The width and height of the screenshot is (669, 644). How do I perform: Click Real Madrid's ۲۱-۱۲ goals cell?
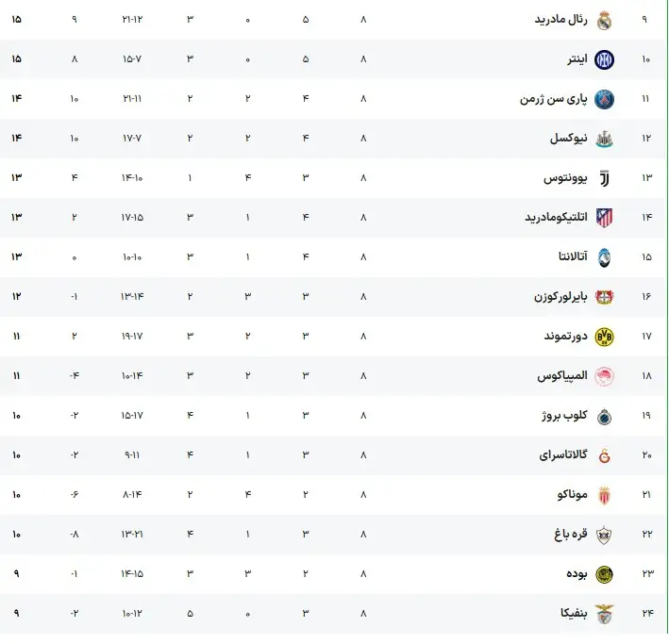click(132, 20)
